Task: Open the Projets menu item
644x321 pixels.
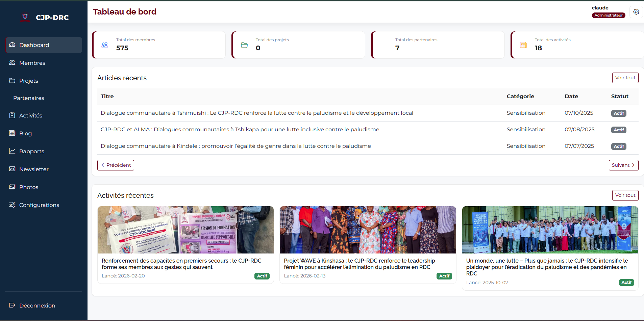Action: 44,81
